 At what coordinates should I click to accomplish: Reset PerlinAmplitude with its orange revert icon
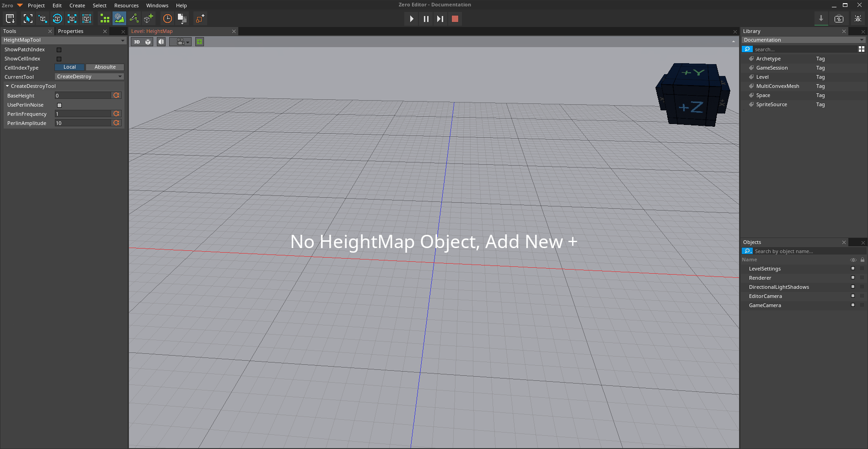pos(117,123)
